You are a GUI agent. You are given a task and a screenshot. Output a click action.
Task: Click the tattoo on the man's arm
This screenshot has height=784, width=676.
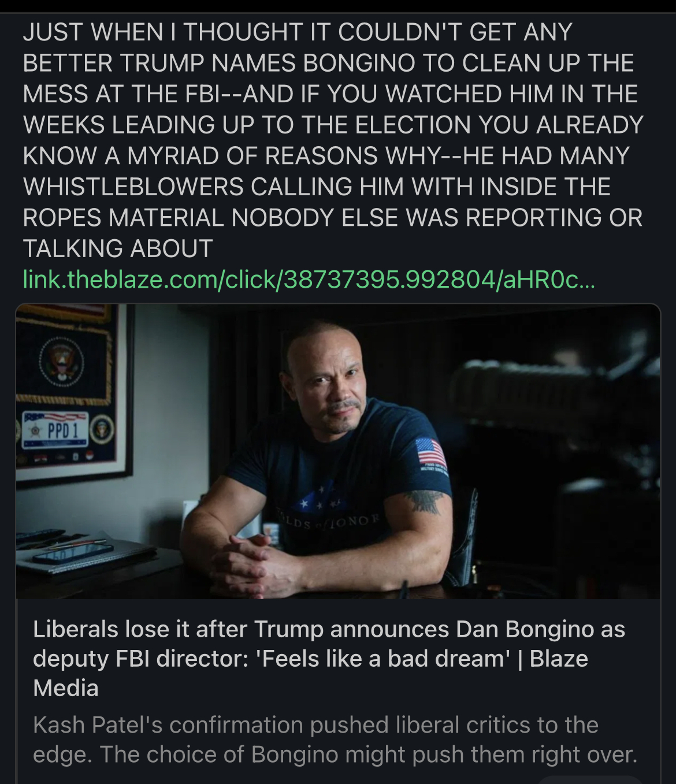pyautogui.click(x=426, y=500)
